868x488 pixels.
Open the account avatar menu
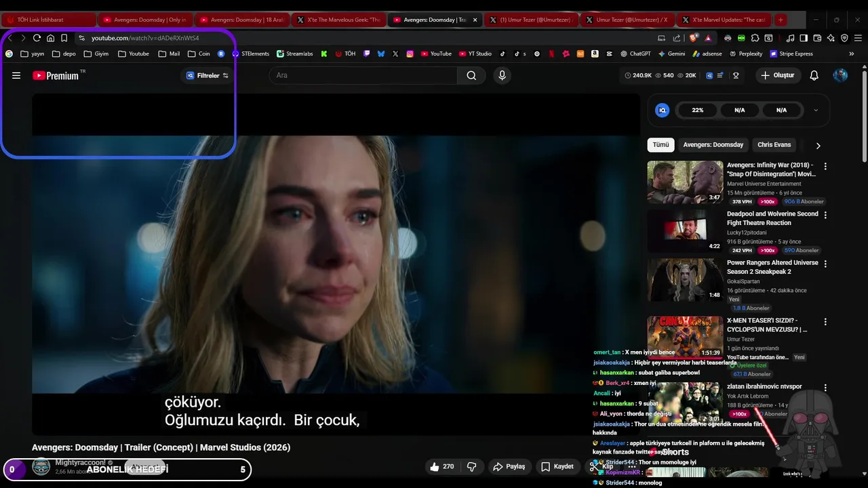point(840,75)
